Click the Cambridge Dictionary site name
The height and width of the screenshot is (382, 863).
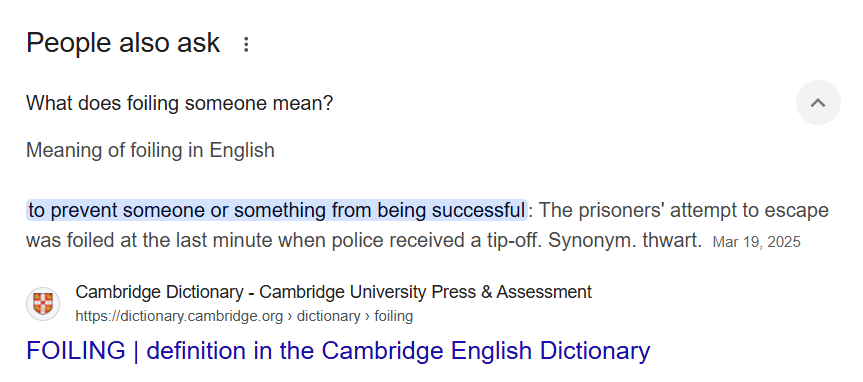pos(159,292)
